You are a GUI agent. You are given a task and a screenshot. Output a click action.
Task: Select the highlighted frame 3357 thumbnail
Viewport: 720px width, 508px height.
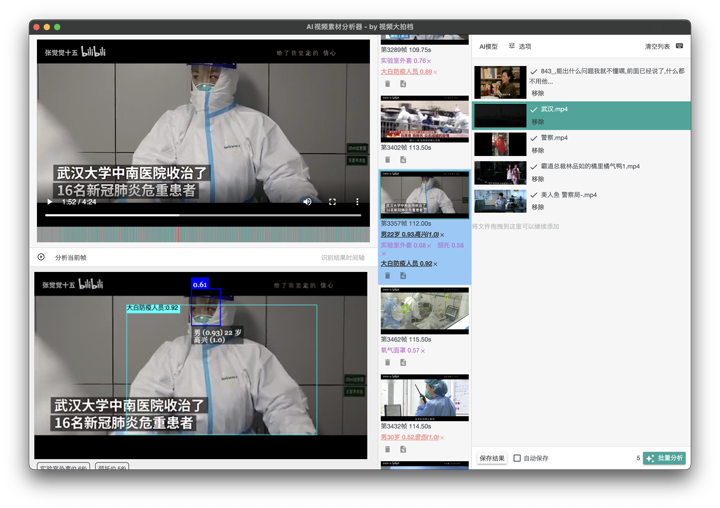[425, 195]
